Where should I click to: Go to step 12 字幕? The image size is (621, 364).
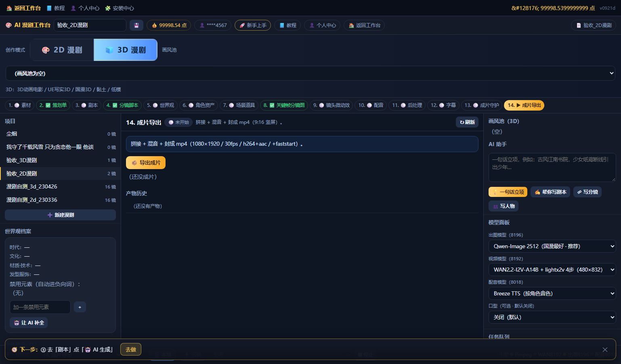point(443,105)
